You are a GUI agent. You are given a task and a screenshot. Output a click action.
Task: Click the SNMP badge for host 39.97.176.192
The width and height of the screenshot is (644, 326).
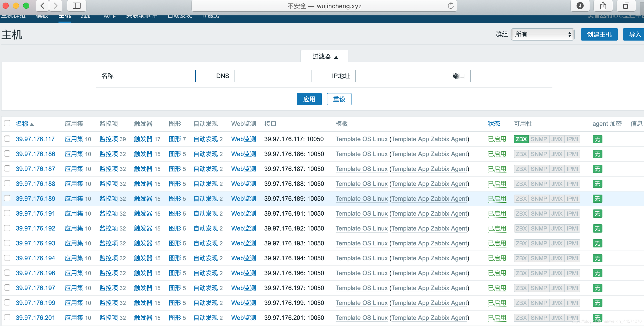pyautogui.click(x=539, y=228)
